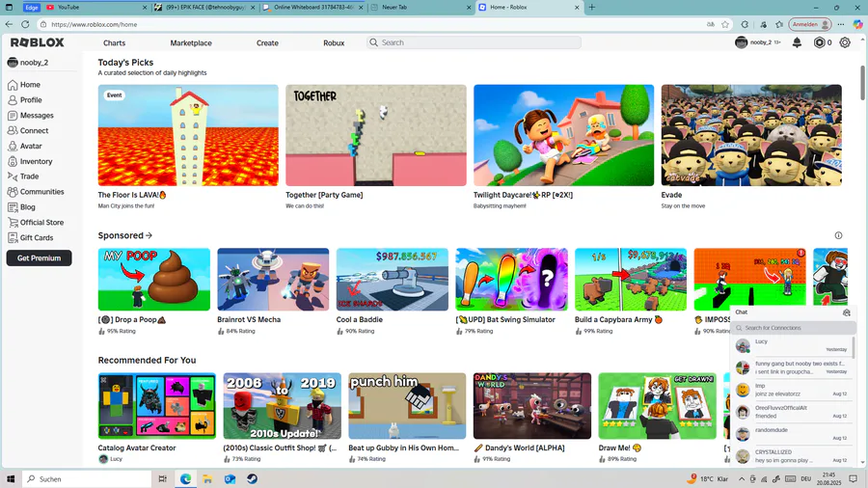The width and height of the screenshot is (868, 488).
Task: Open Edge Copilot icon
Action: 858,24
